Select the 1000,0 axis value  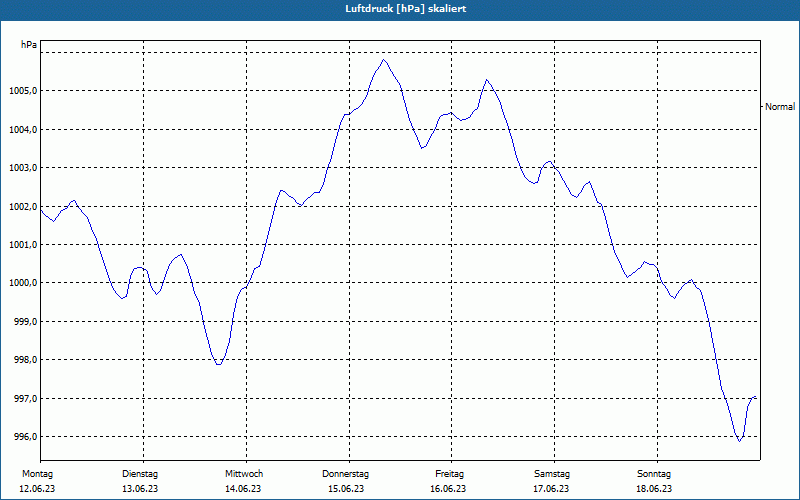pos(23,283)
